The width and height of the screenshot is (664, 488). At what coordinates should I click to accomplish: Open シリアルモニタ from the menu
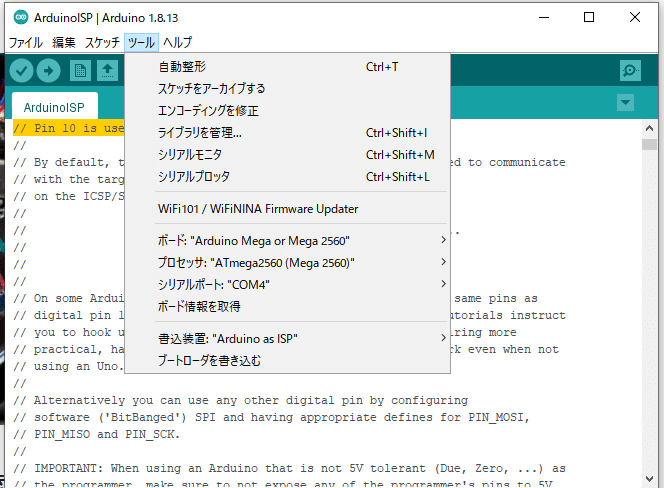point(288,155)
